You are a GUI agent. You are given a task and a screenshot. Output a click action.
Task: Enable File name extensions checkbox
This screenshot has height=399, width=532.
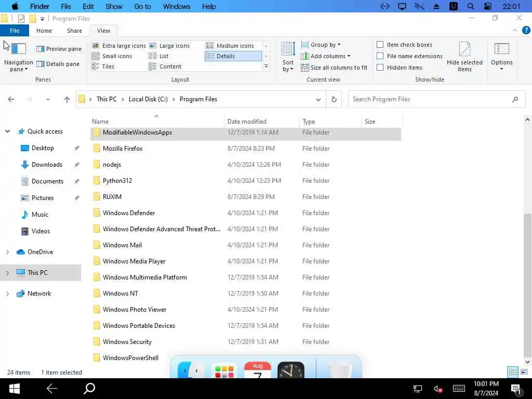(x=380, y=56)
